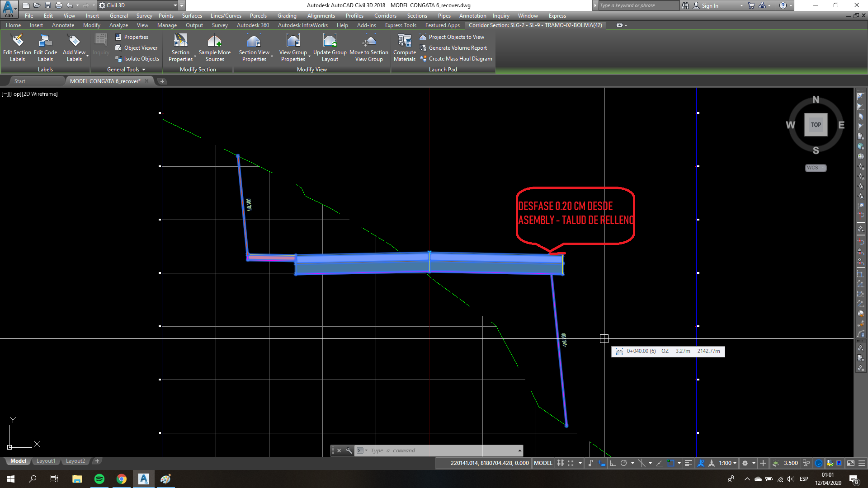Screen dimensions: 868x488
Task: Toggle ortho mode in status bar
Action: pyautogui.click(x=613, y=463)
